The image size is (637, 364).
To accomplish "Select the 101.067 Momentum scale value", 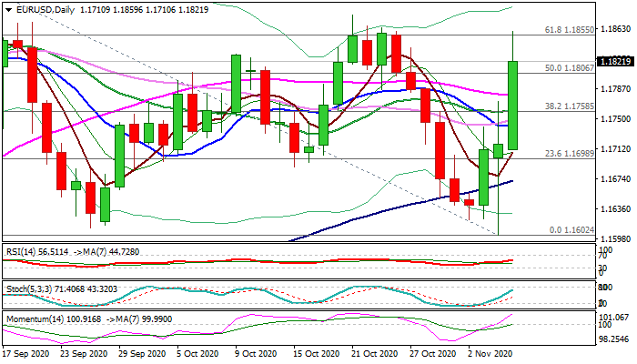I will (616, 317).
